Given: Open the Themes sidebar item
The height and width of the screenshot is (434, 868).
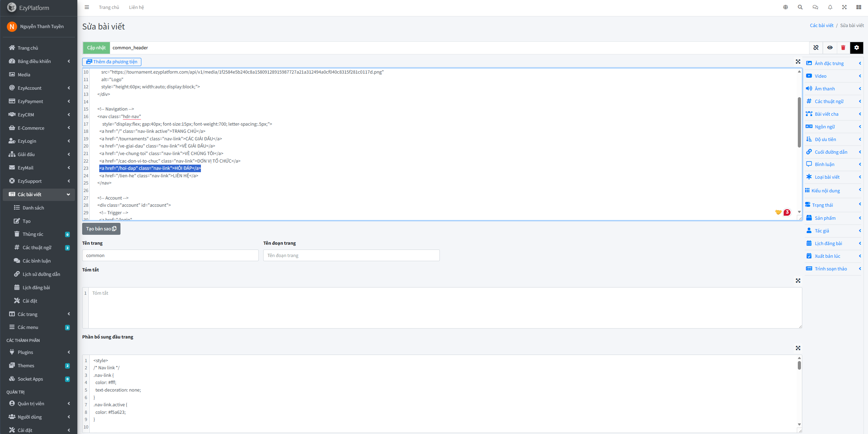Looking at the screenshot, I should [x=26, y=366].
